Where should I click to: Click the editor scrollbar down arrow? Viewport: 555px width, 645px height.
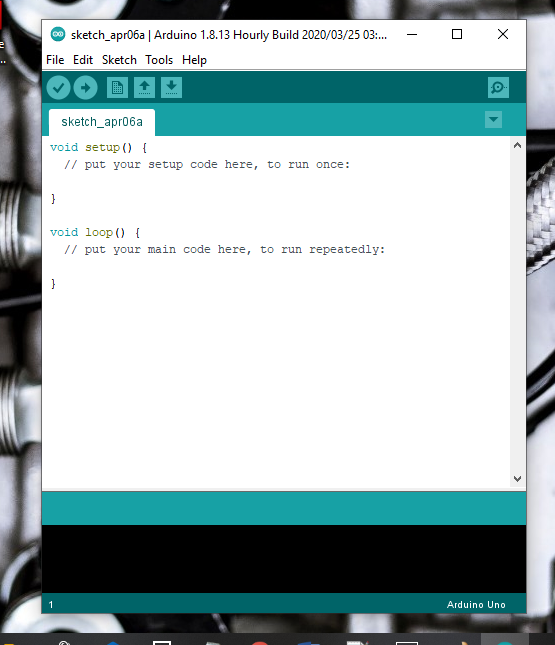(518, 479)
